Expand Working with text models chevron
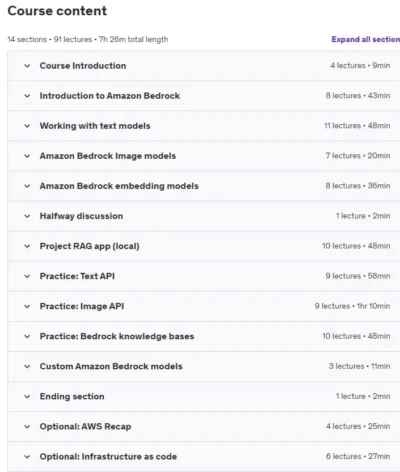Viewport: 400px width, 472px height. [x=27, y=126]
